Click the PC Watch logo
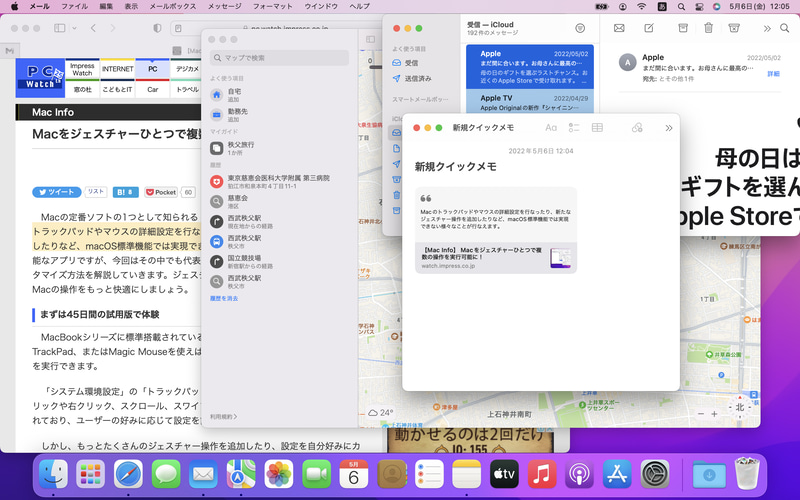Screen dimensions: 800x500 click(x=40, y=77)
